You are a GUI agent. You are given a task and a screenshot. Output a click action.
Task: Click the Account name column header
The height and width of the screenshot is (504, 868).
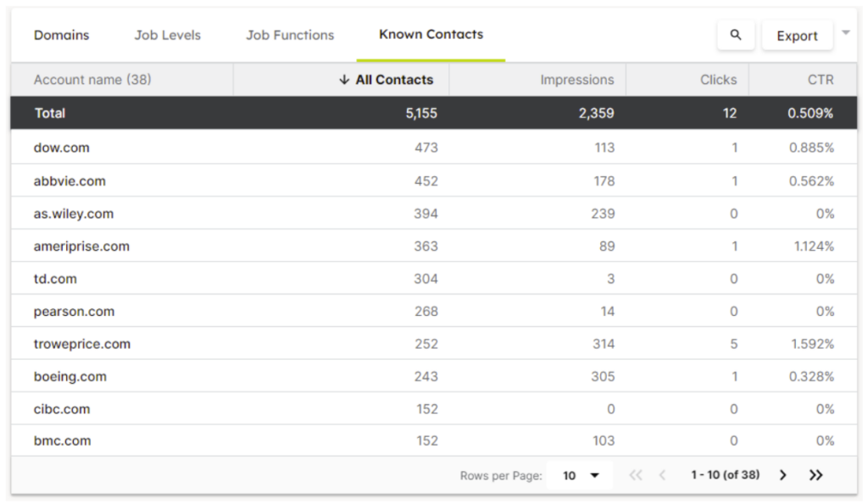(92, 80)
